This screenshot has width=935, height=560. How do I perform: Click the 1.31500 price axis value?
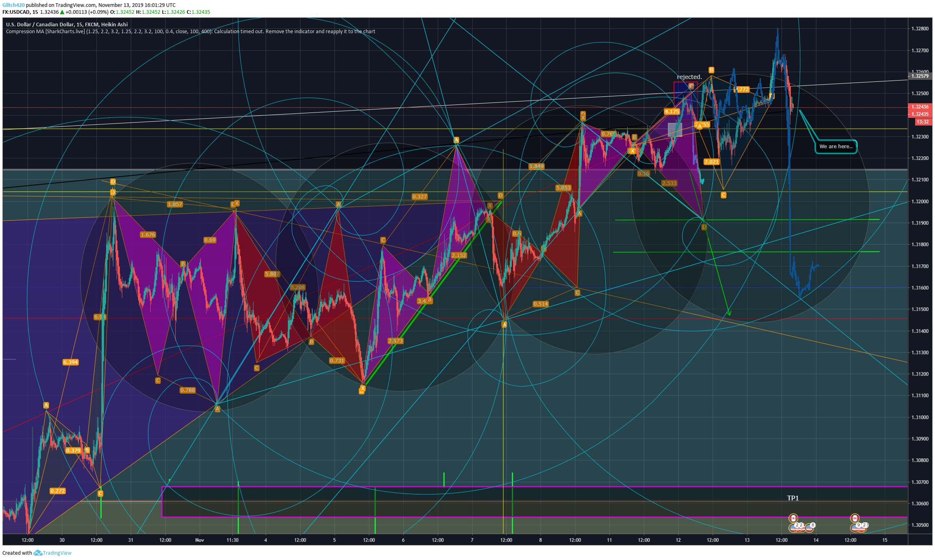point(920,309)
